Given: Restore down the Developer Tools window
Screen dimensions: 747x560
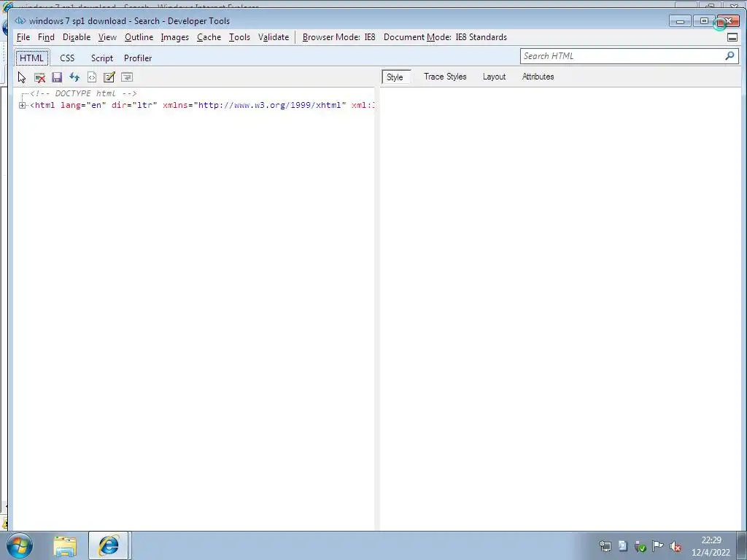Looking at the screenshot, I should pyautogui.click(x=704, y=21).
